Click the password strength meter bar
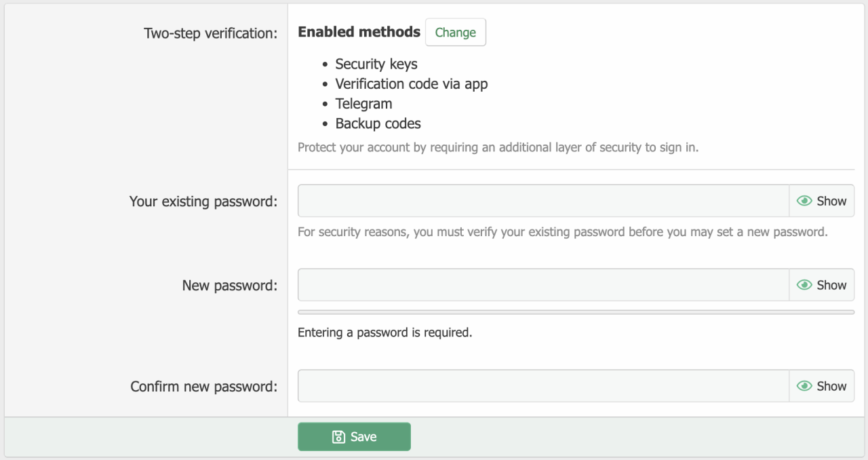868x460 pixels. tap(576, 312)
